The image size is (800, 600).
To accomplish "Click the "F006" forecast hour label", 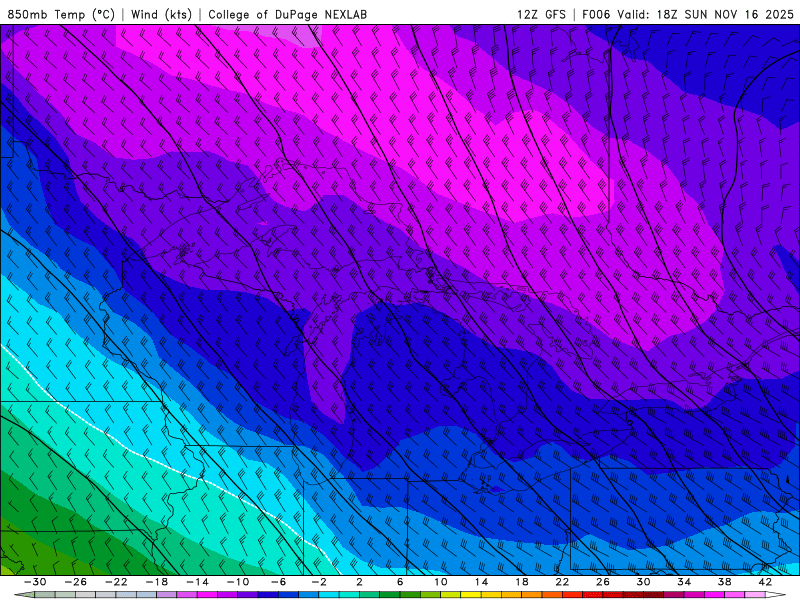I will (596, 14).
